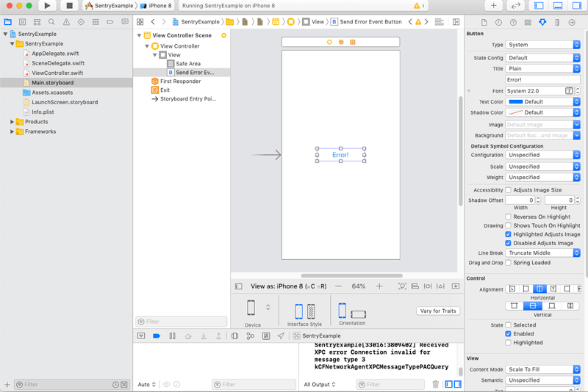Check the Selected state checkbox

pyautogui.click(x=508, y=325)
